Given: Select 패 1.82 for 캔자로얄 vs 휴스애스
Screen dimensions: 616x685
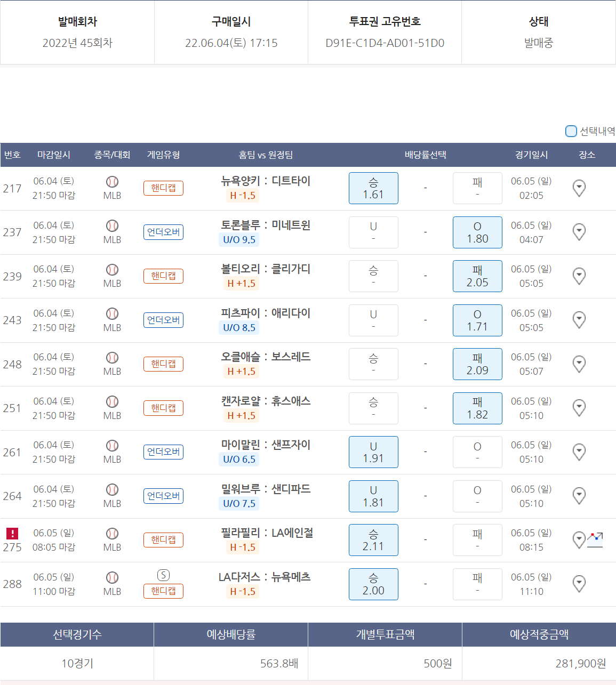Looking at the screenshot, I should click(x=477, y=408).
